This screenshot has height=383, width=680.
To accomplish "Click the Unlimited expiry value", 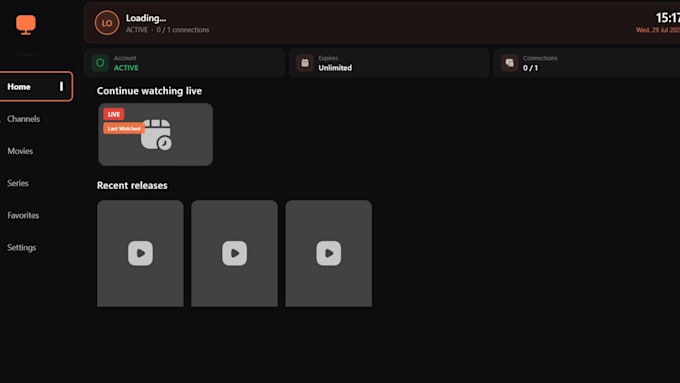I will click(335, 68).
